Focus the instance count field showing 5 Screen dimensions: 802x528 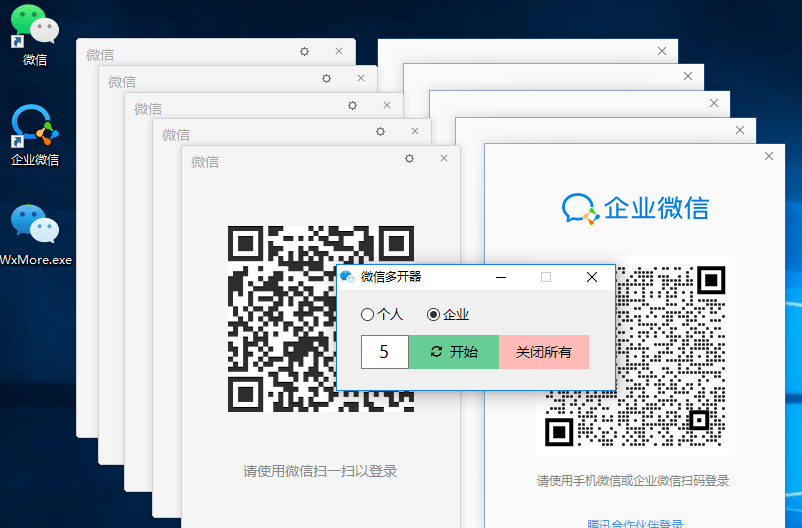385,352
